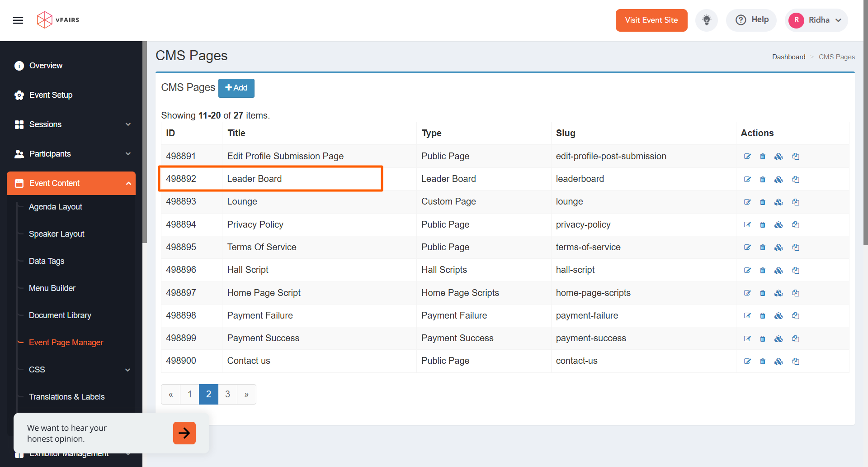Open the Ridha user account dropdown
This screenshot has width=868, height=467.
816,20
